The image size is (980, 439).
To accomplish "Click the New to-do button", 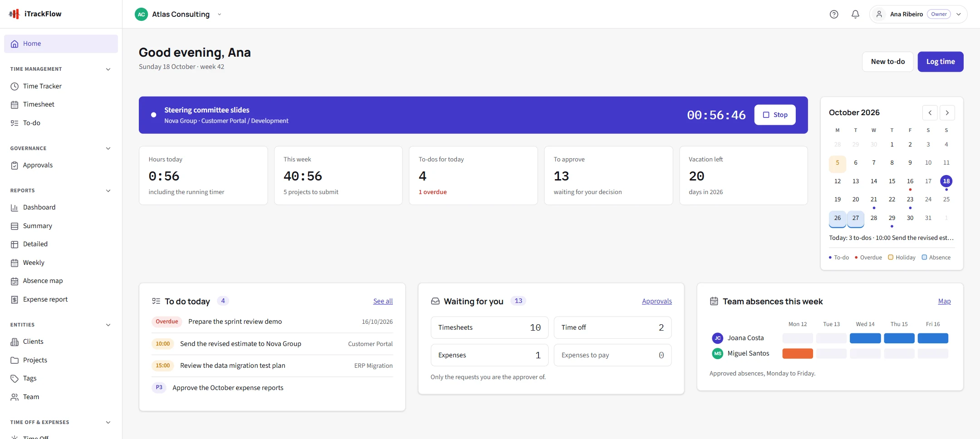I will point(888,62).
